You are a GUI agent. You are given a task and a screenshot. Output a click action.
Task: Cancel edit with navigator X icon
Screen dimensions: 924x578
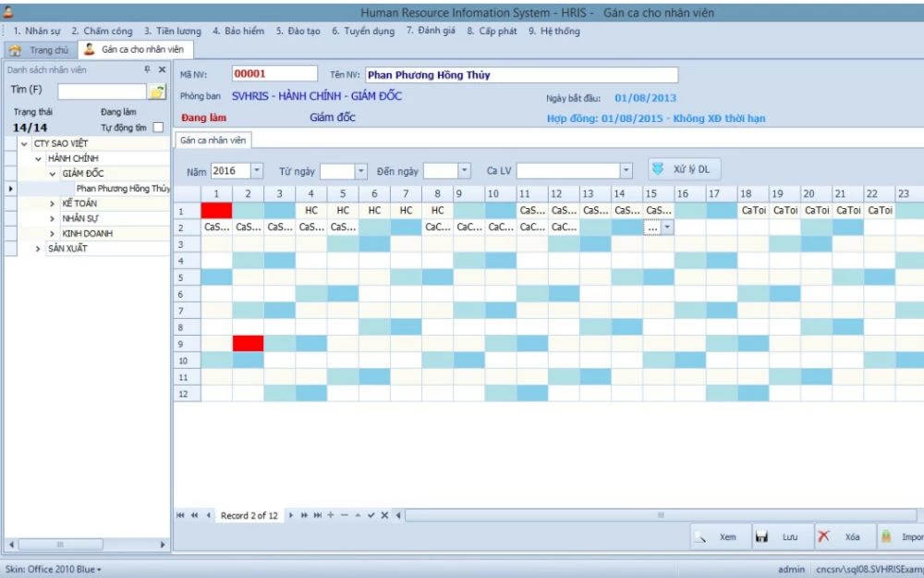(x=384, y=515)
